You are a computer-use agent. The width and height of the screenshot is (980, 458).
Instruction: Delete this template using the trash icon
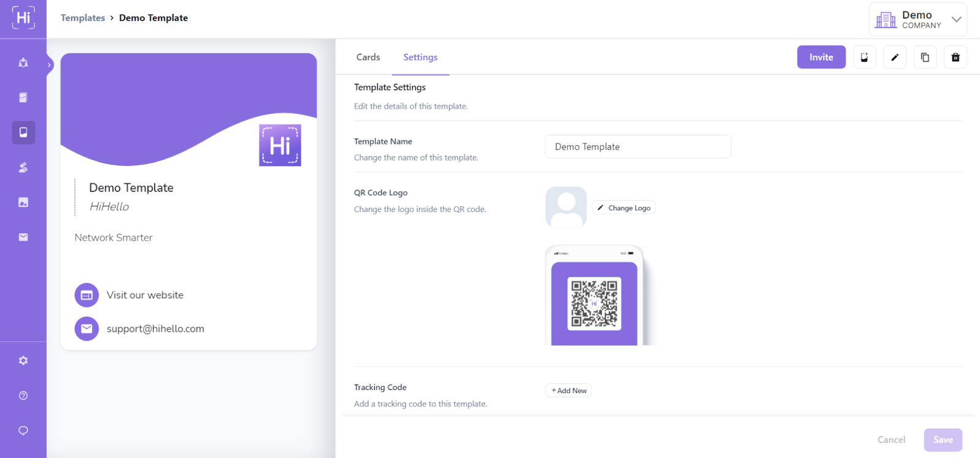[955, 57]
